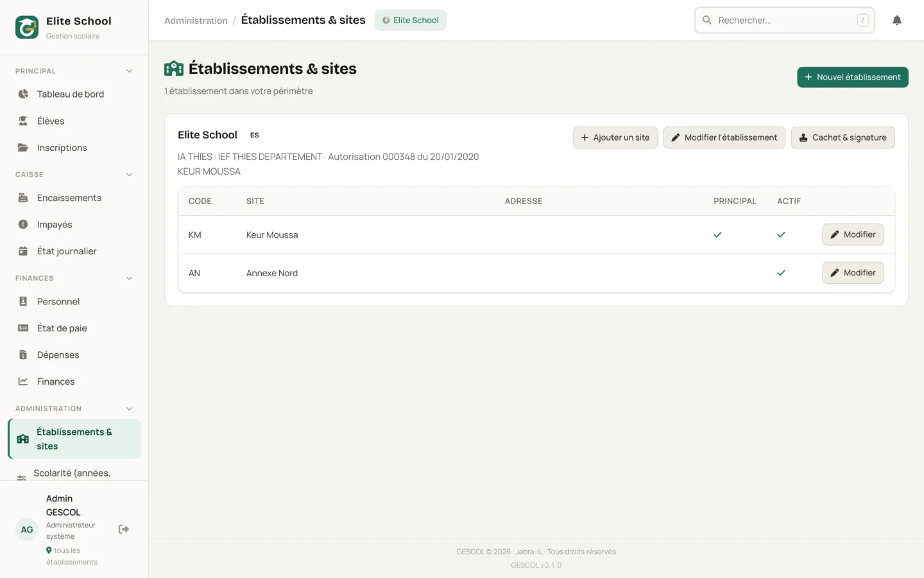The image size is (924, 578).
Task: Click the school icon beside the page title
Action: pyautogui.click(x=174, y=69)
